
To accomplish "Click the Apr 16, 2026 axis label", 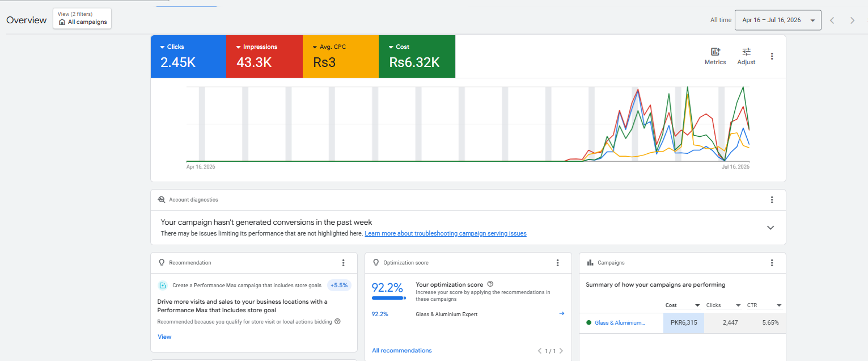I will coord(201,167).
